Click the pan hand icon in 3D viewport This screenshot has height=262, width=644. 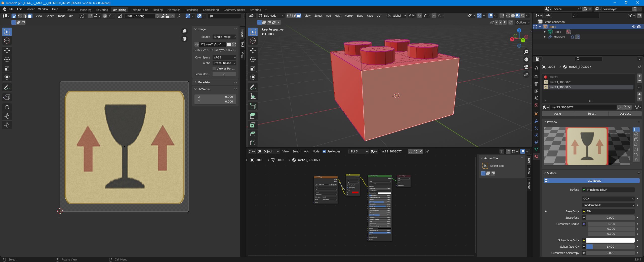tap(526, 59)
